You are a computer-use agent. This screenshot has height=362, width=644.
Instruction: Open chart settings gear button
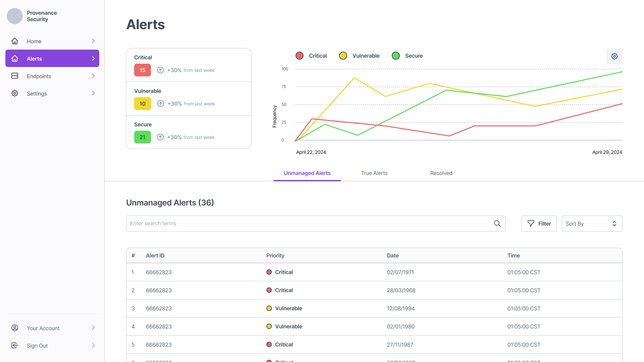coord(614,56)
